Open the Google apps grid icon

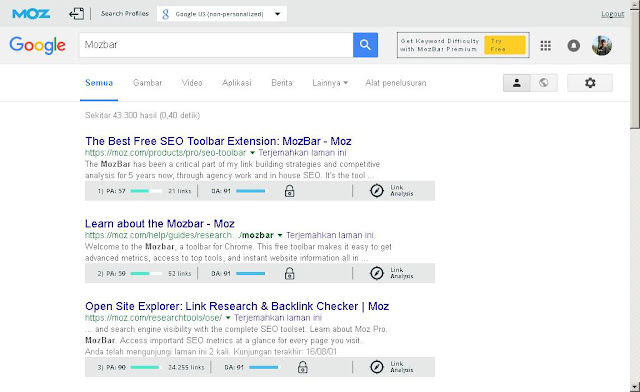click(545, 45)
